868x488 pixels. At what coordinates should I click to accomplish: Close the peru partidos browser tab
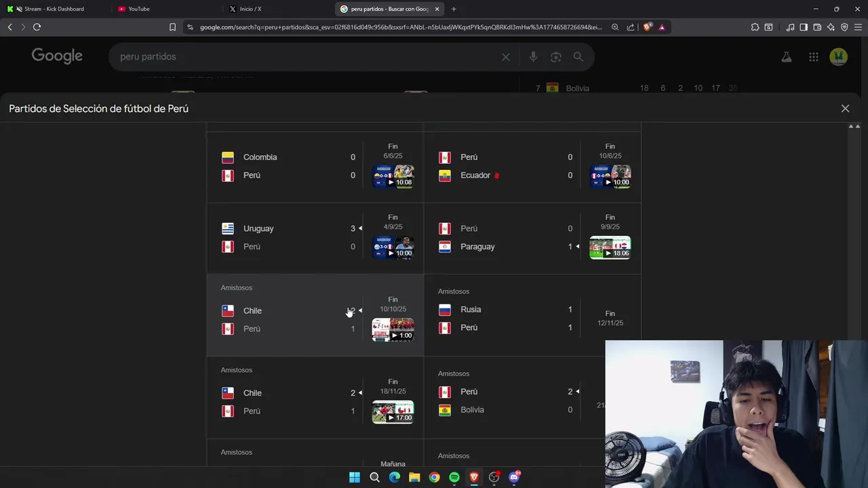pos(437,9)
